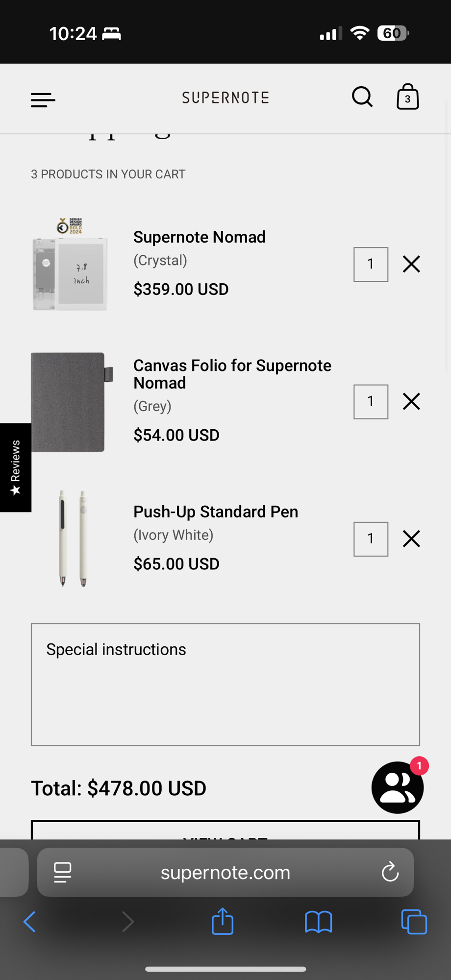Edit Supernote Nomad quantity field

pos(371,265)
